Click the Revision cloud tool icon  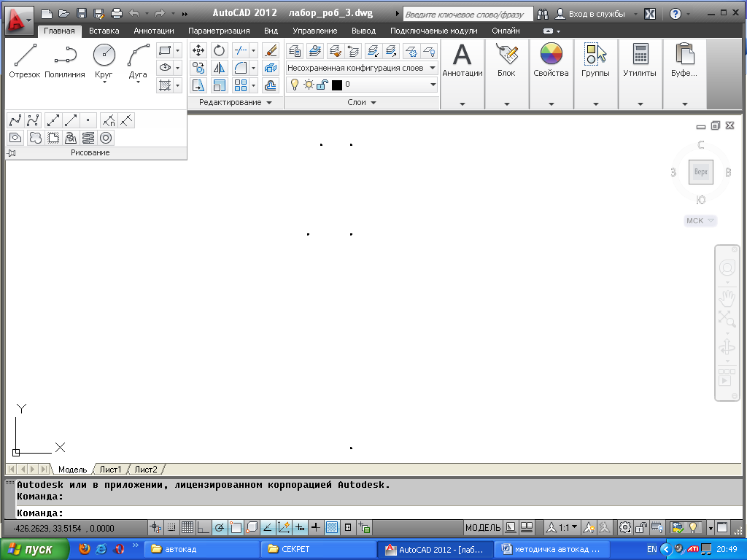click(35, 138)
